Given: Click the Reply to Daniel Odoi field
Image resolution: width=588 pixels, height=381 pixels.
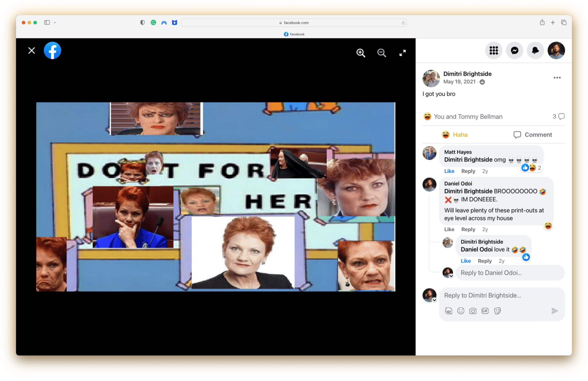Looking at the screenshot, I should pyautogui.click(x=510, y=273).
